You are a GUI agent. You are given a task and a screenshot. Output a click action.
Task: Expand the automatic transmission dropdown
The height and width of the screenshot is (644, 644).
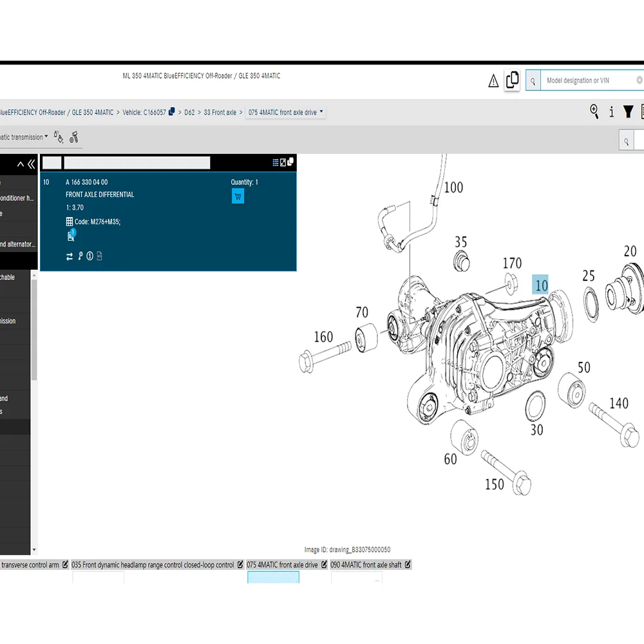[x=24, y=137]
